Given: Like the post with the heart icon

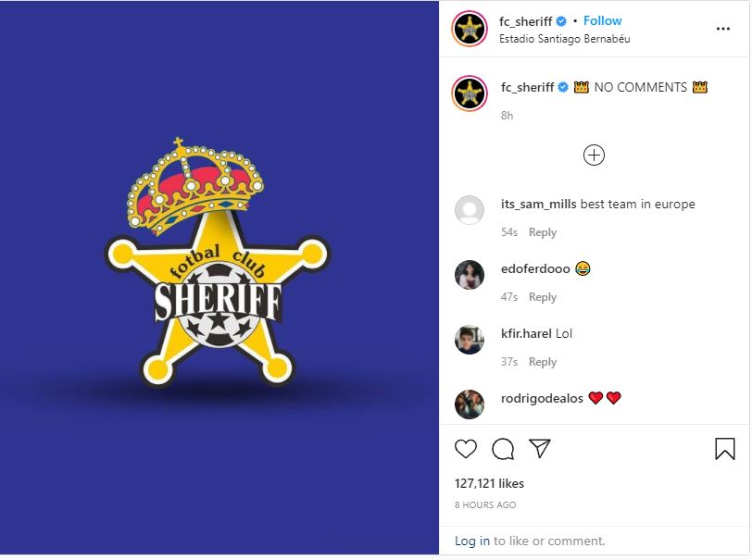Looking at the screenshot, I should click(465, 449).
